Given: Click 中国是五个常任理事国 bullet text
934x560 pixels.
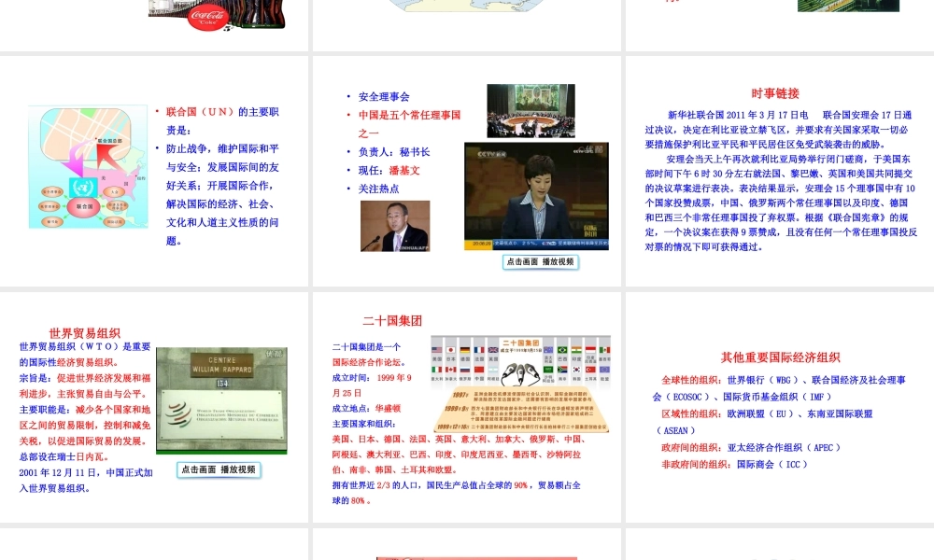Looking at the screenshot, I should coord(409,116).
